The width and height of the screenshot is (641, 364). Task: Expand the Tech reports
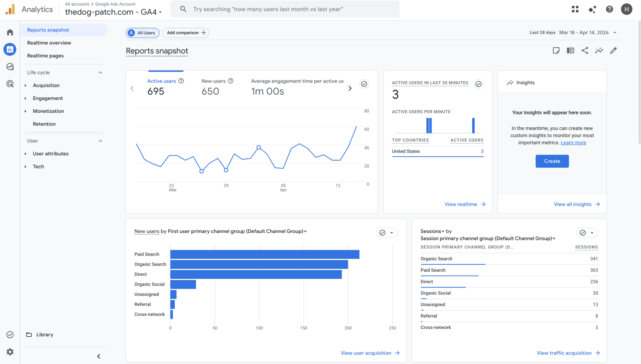pos(26,167)
